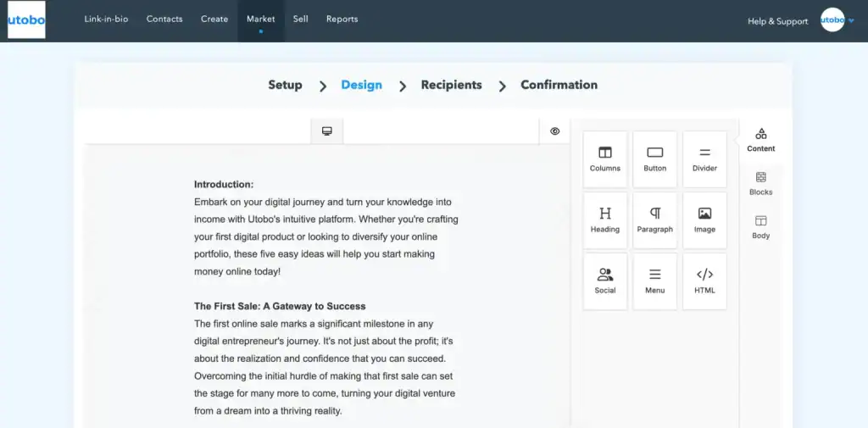Viewport: 868px width, 428px height.
Task: Open the Market menu
Action: click(x=261, y=19)
